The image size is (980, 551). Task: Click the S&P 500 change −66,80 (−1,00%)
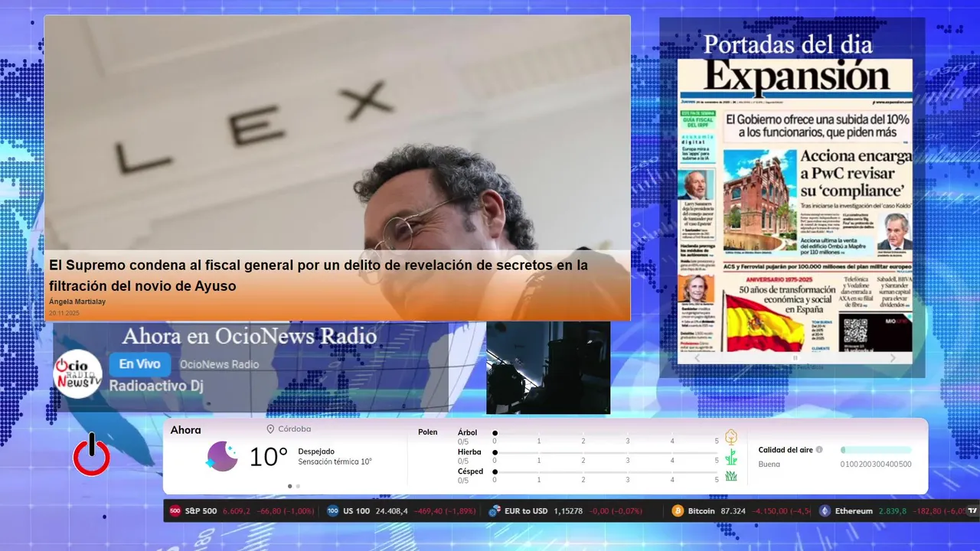click(286, 510)
